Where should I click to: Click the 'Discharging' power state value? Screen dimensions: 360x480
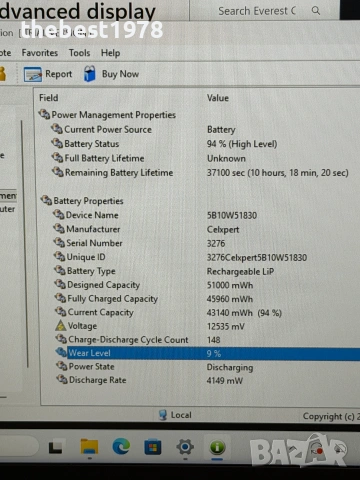click(x=230, y=367)
